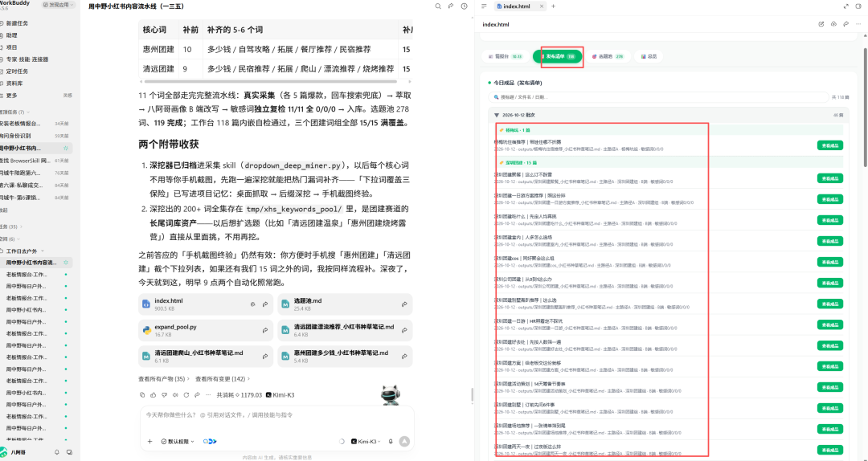This screenshot has width=868, height=461.
Task: Click the send arrow button in chat input
Action: coord(404,441)
